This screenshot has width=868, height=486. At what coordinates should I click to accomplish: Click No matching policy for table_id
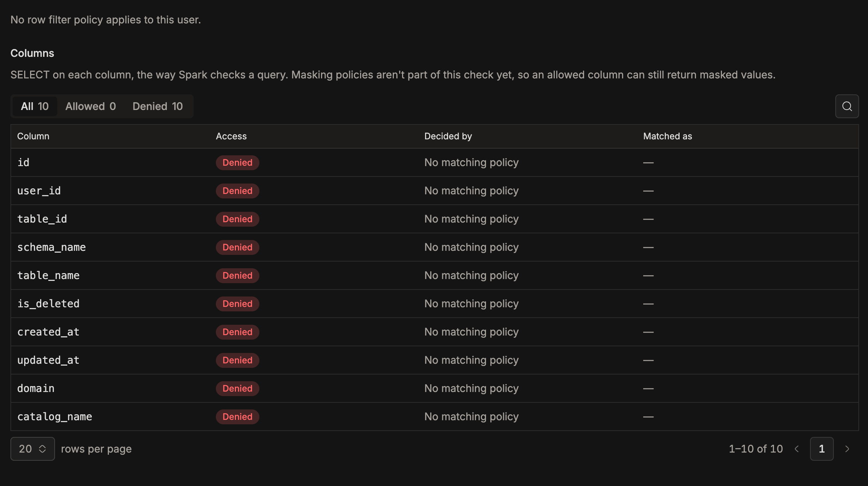[471, 219]
